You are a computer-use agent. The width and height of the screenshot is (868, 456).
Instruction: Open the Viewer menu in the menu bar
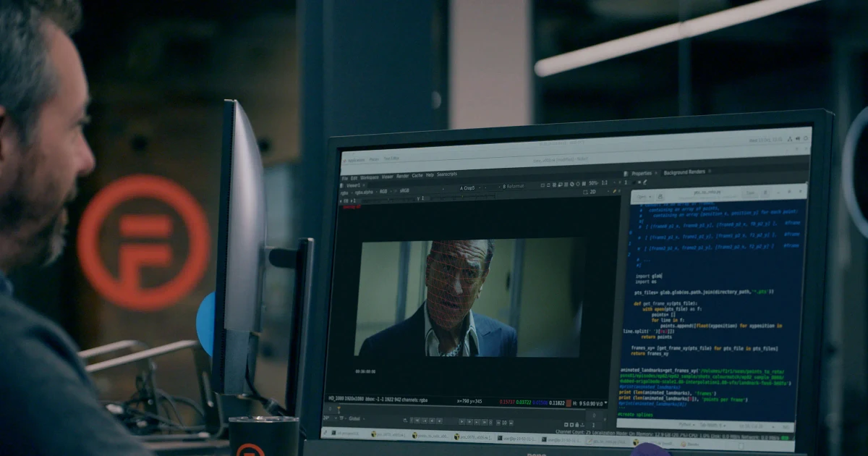[x=388, y=176]
